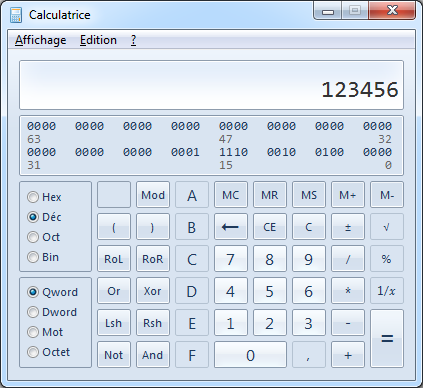Close the Calculatrice window

click(392, 11)
